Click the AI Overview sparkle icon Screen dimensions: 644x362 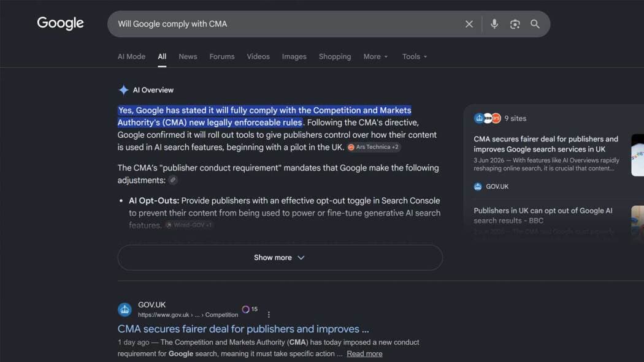pyautogui.click(x=124, y=90)
